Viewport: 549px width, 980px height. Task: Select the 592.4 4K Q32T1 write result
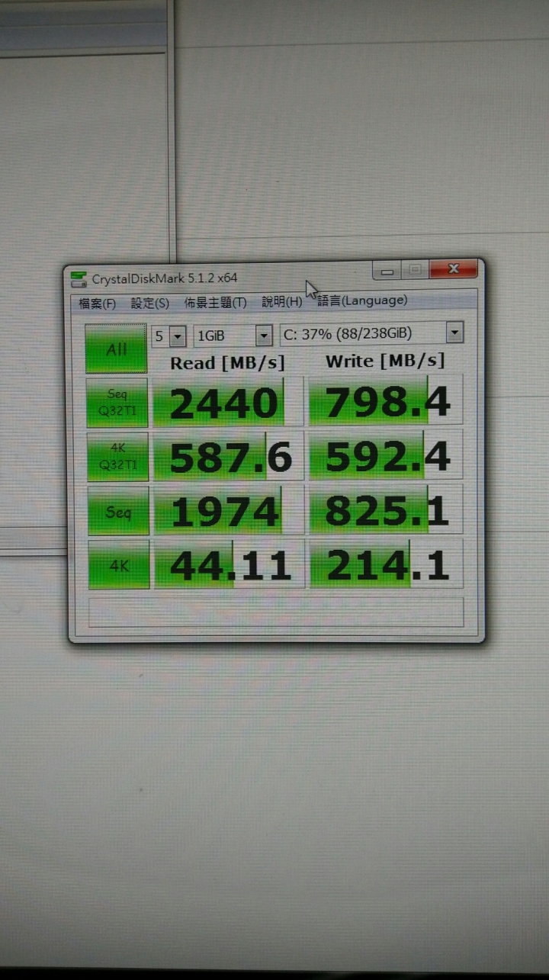tap(386, 455)
